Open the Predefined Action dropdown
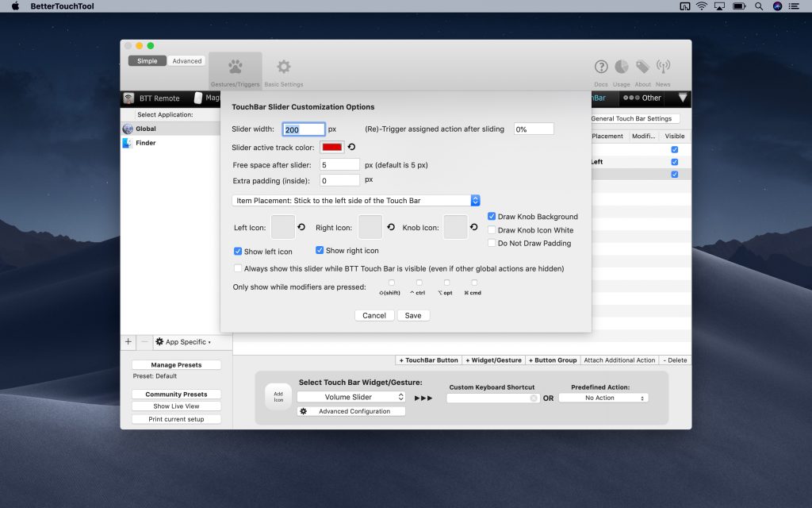Screen dimensions: 812x508 point(603,398)
